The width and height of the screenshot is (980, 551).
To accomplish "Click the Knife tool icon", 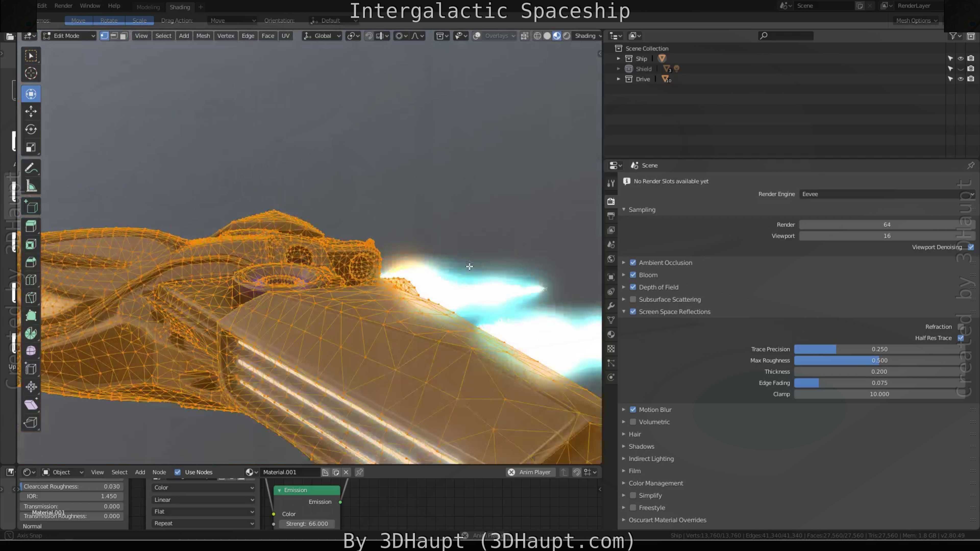I will (x=31, y=298).
